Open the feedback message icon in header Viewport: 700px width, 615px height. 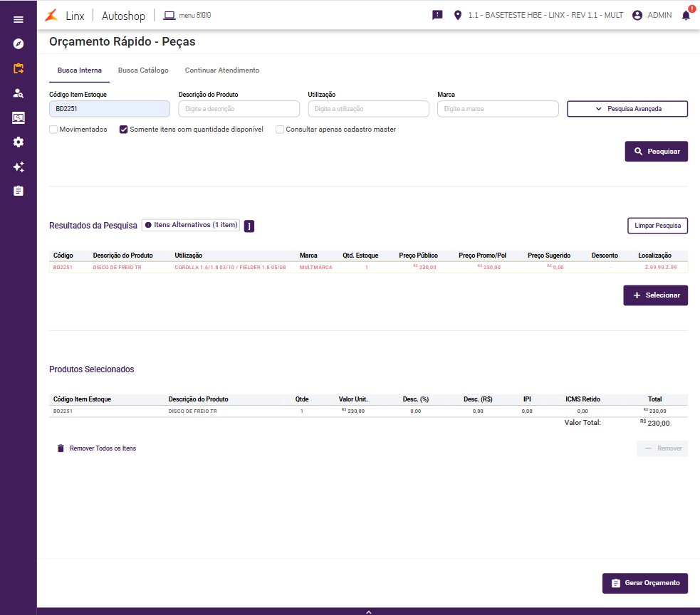tap(437, 15)
